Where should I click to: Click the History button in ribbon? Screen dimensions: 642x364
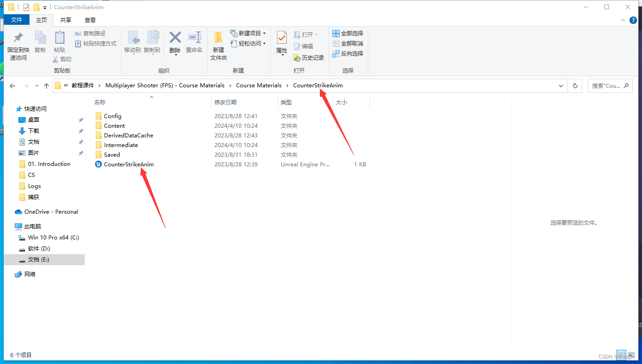pos(309,58)
